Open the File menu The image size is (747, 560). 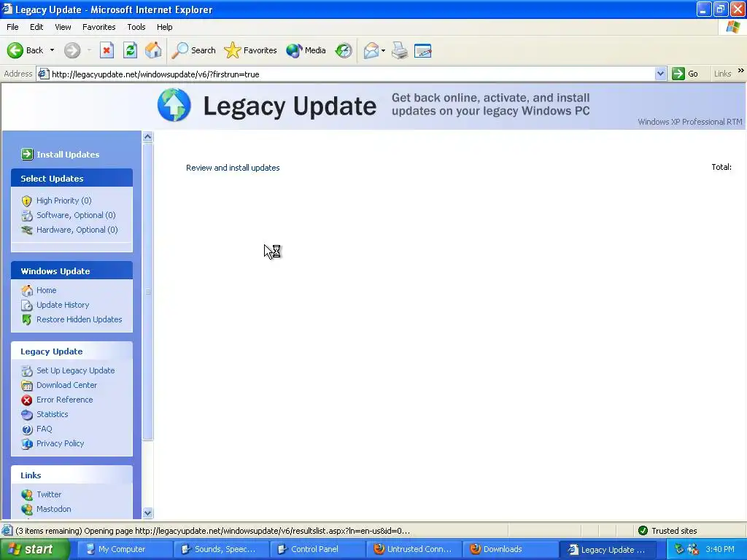(x=12, y=27)
